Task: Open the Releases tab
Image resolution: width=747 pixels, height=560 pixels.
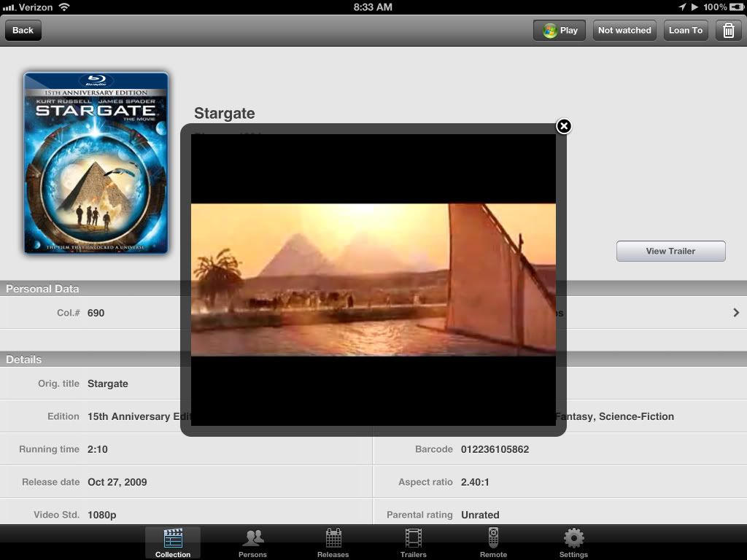Action: pyautogui.click(x=333, y=542)
